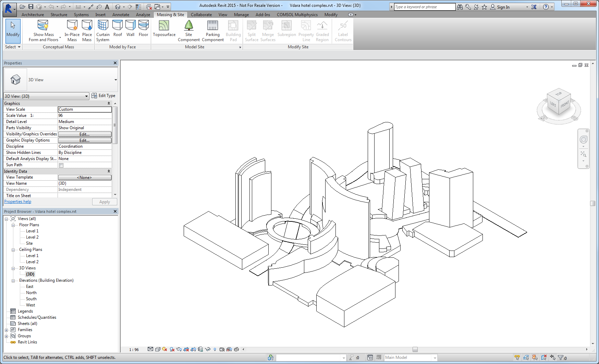
Task: Click the Edit Type button
Action: click(103, 96)
